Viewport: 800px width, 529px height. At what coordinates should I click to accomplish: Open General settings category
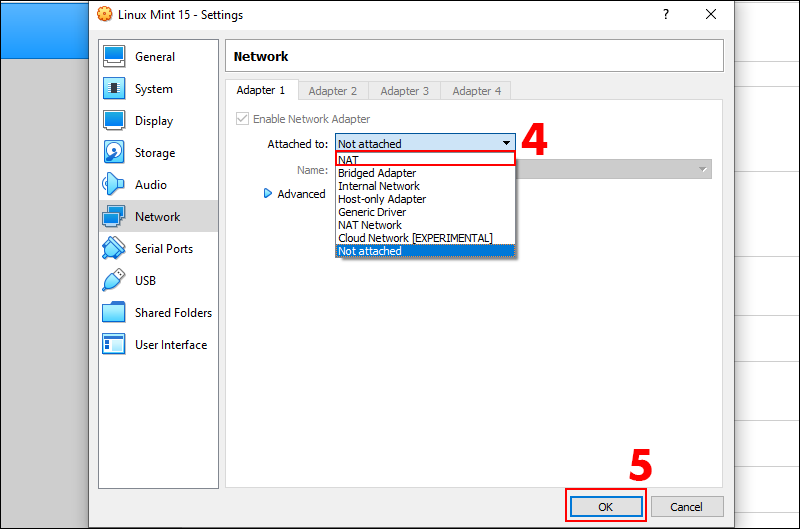point(158,57)
